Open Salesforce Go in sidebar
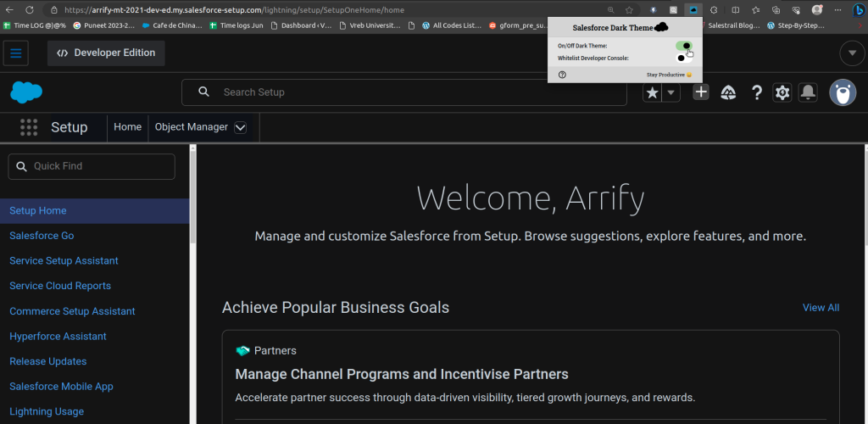The height and width of the screenshot is (424, 868). (42, 236)
